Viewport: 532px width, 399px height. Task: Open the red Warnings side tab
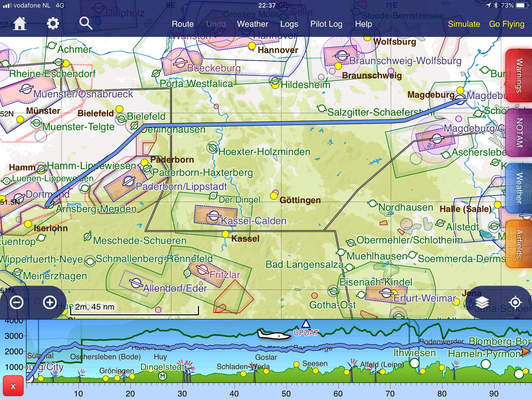point(519,75)
